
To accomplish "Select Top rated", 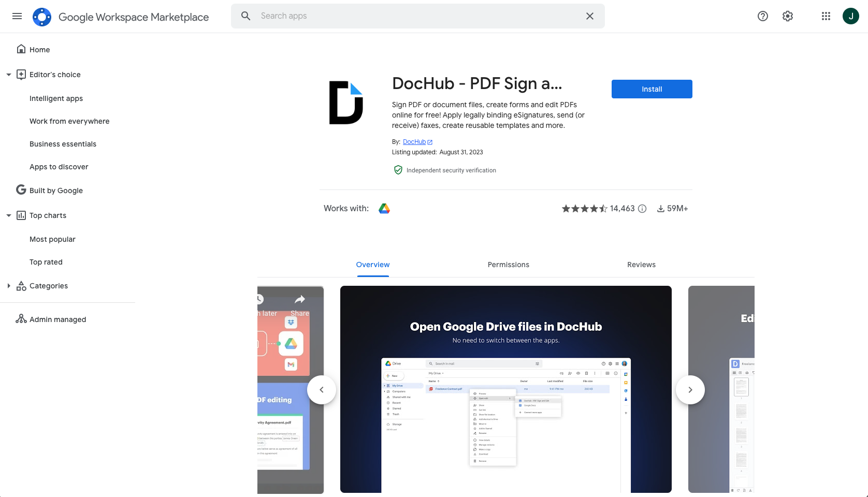I will coord(46,262).
